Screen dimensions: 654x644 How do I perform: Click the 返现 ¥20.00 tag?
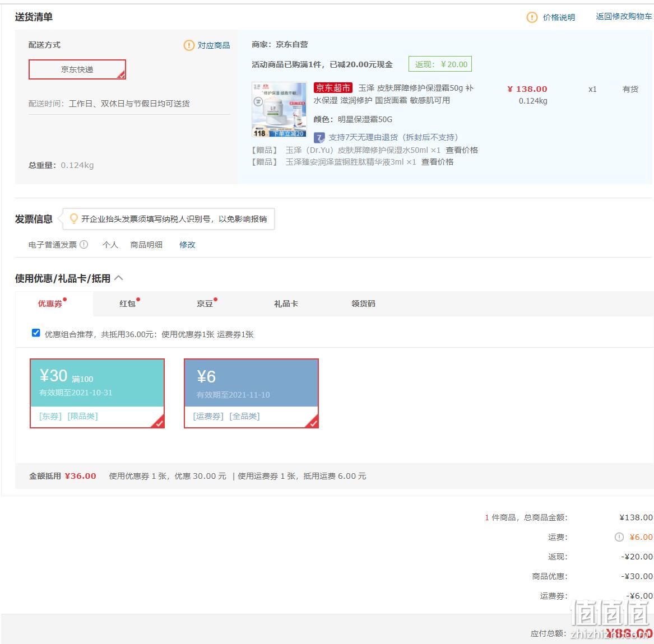440,64
